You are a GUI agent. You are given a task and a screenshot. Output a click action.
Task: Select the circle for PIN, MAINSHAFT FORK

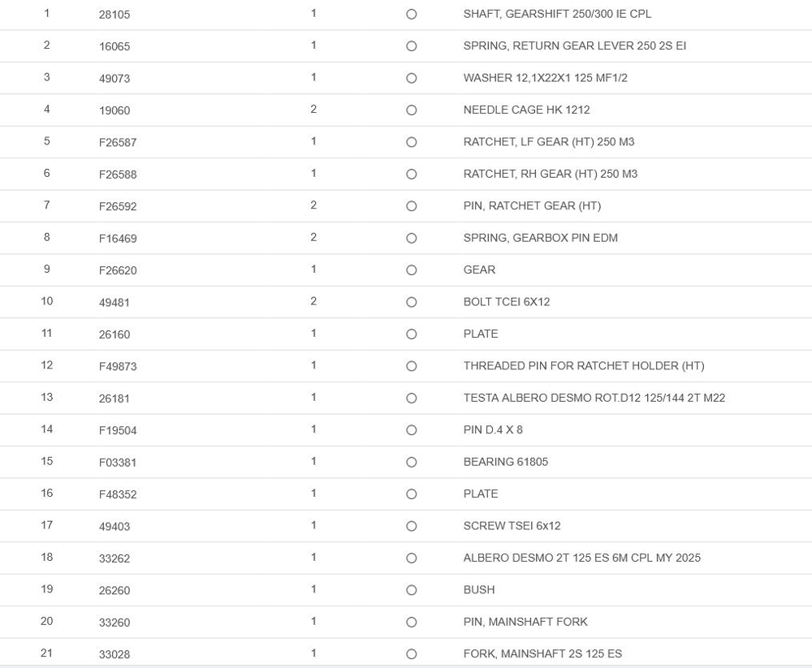(411, 622)
